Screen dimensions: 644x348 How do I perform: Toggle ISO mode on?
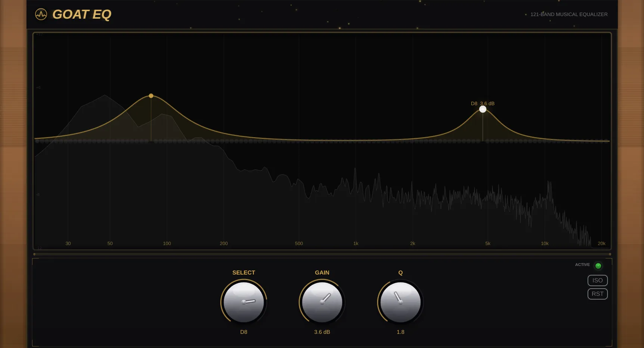coord(597,280)
